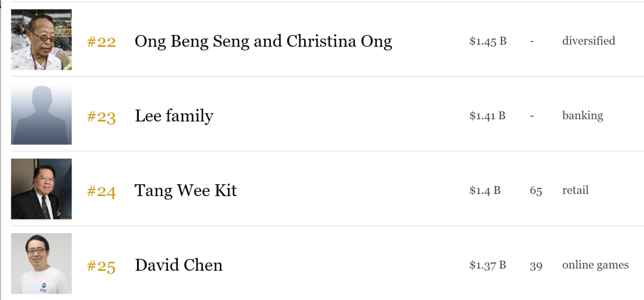The image size is (644, 300).
Task: Open Ong Beng Seng and Christina Ong profile
Action: click(x=263, y=41)
